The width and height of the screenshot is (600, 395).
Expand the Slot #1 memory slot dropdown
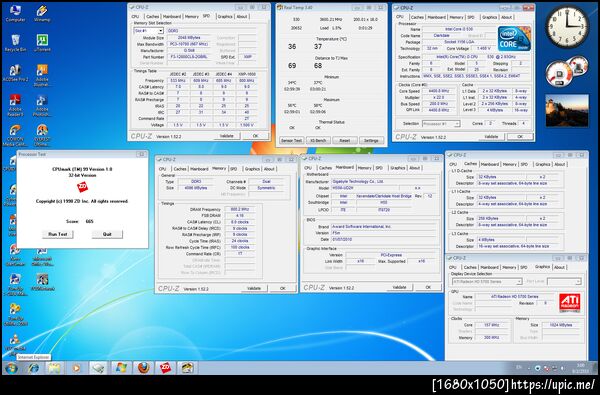148,31
